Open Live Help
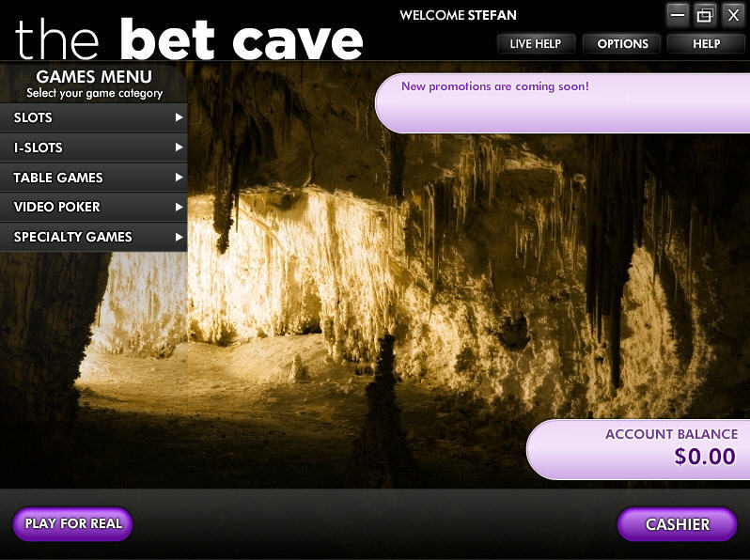The image size is (750, 560). pos(535,43)
